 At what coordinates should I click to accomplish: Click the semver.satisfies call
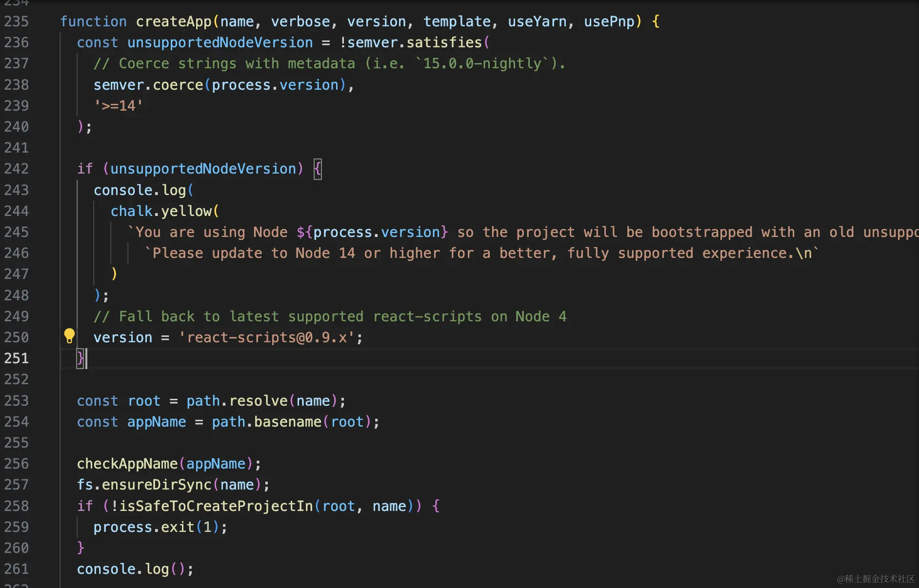pos(414,42)
